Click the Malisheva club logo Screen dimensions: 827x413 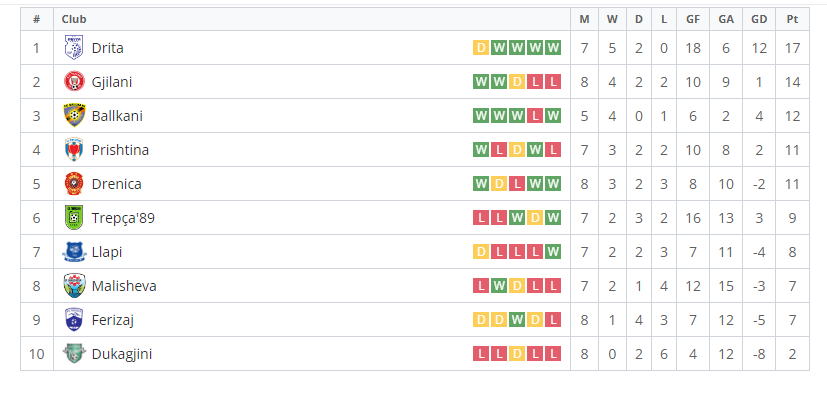pyautogui.click(x=74, y=286)
